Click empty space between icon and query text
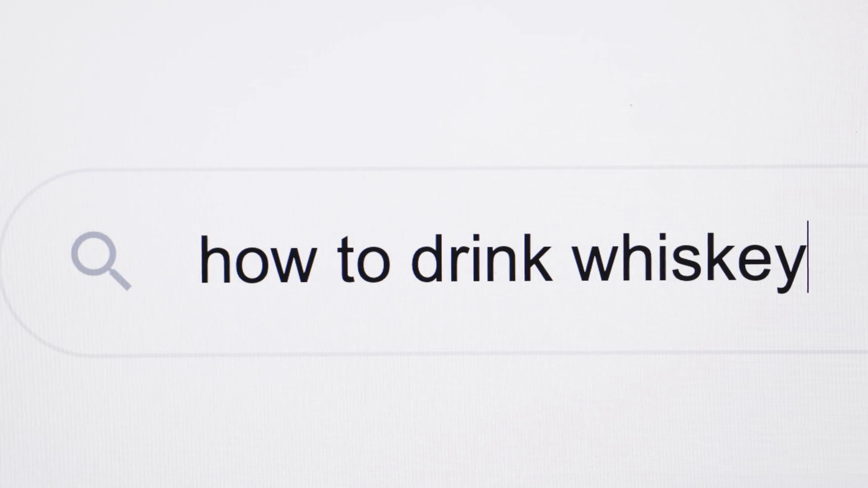Image resolution: width=868 pixels, height=488 pixels. click(x=165, y=261)
